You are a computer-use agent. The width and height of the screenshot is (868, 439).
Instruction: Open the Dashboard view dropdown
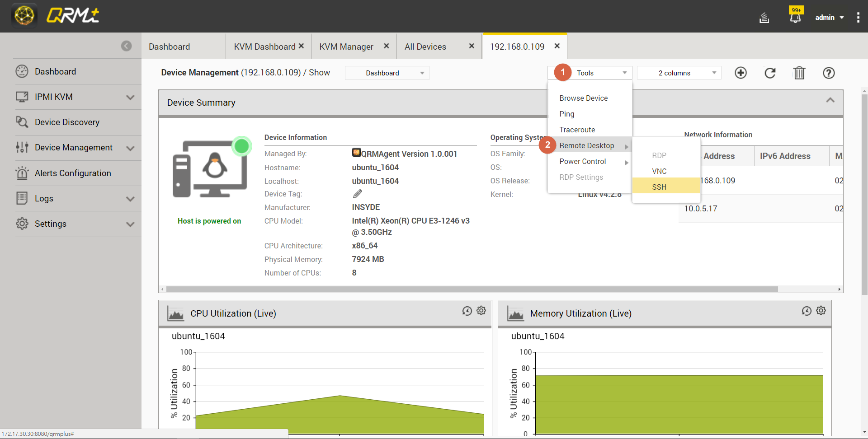pyautogui.click(x=387, y=73)
